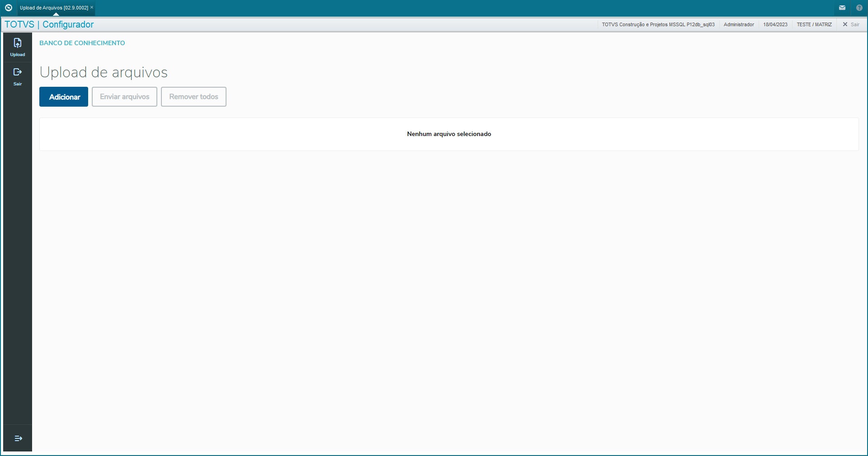Click the Remover todos button
Image resolution: width=868 pixels, height=456 pixels.
tap(193, 97)
